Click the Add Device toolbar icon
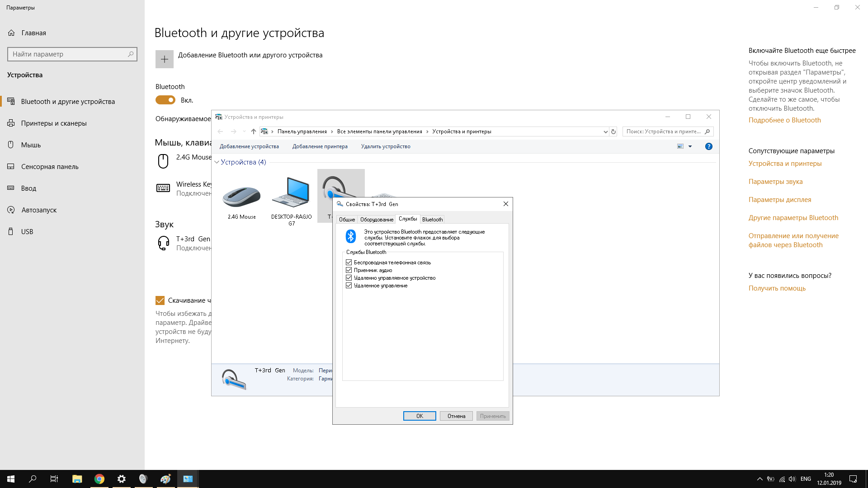 click(x=249, y=146)
